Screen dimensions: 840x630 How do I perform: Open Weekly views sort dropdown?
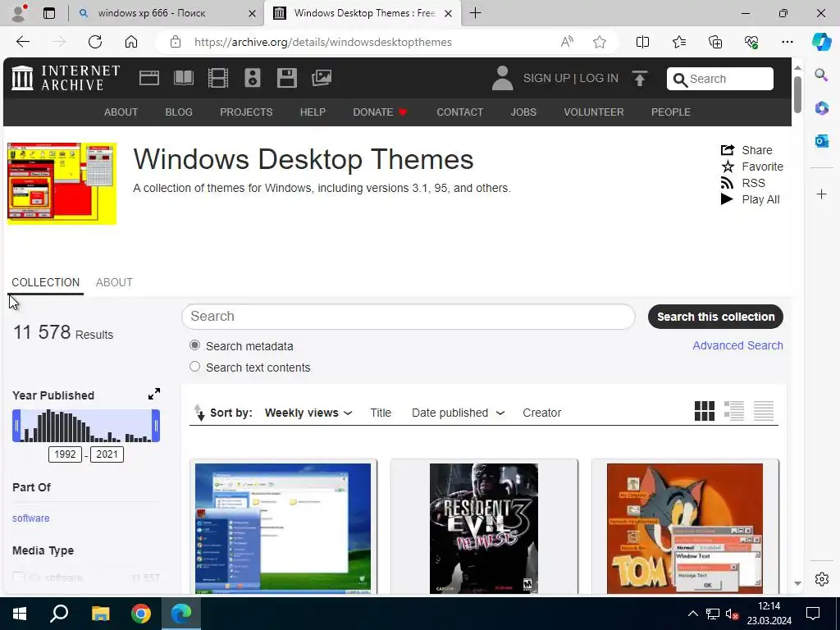click(308, 413)
